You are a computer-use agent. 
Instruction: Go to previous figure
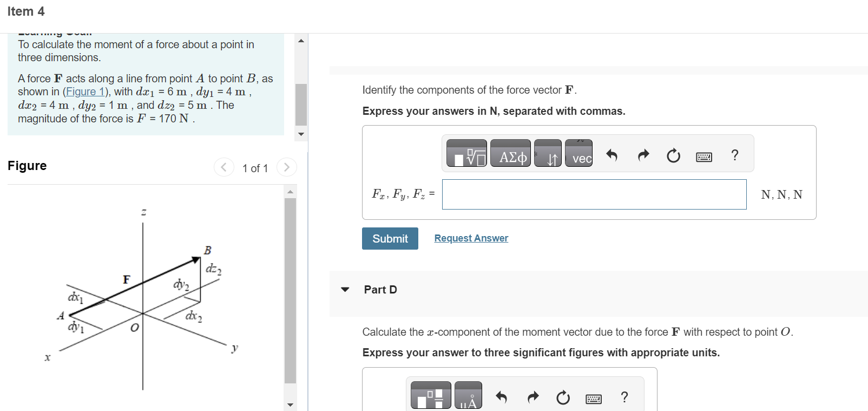click(x=224, y=167)
